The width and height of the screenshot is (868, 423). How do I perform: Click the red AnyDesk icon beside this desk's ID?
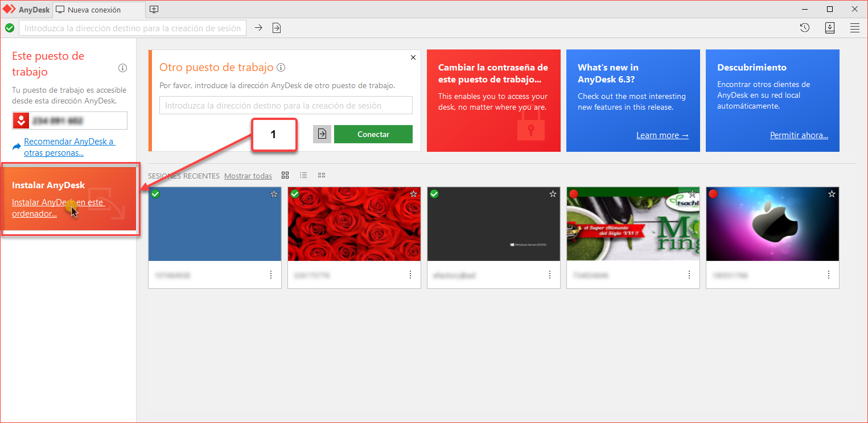[21, 121]
